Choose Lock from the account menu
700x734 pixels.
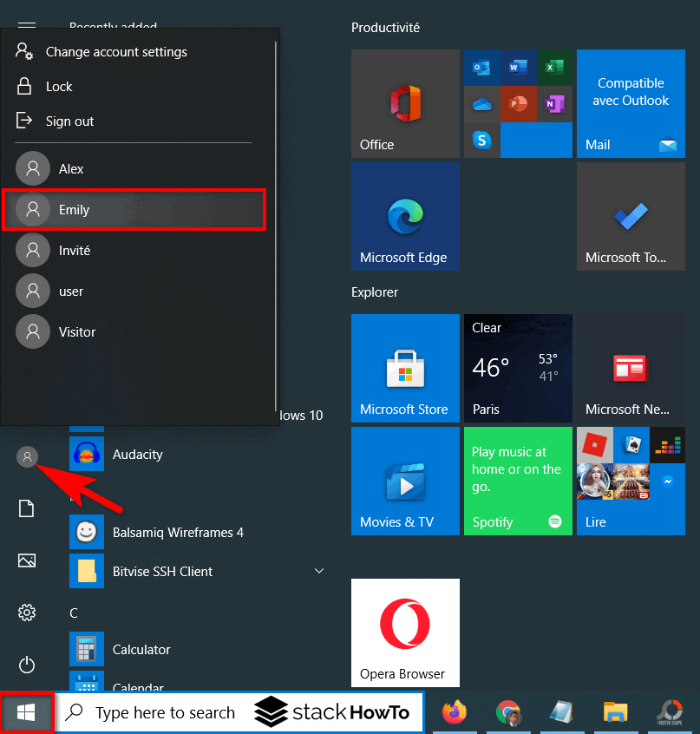click(x=58, y=86)
